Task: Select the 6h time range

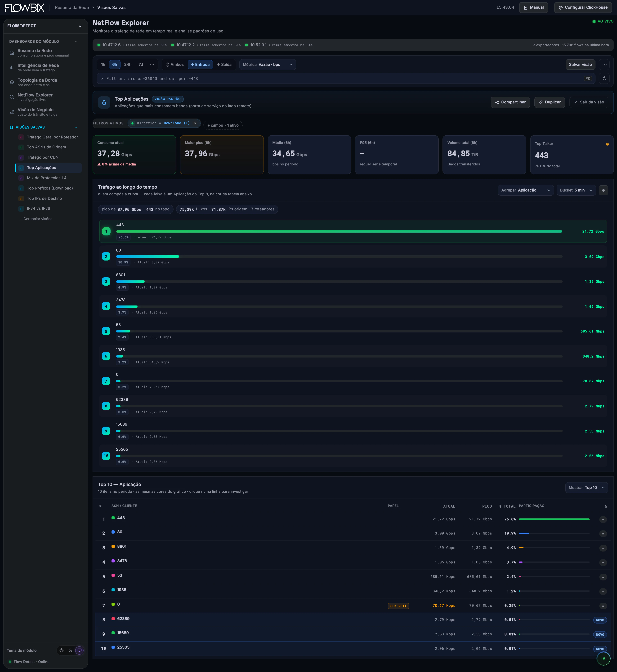Action: (x=115, y=64)
